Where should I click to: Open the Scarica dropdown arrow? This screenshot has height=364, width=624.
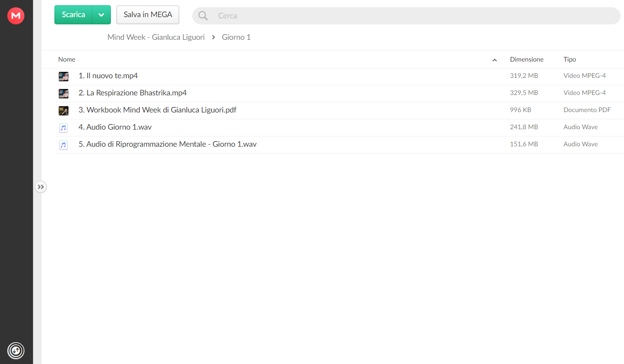tap(102, 15)
